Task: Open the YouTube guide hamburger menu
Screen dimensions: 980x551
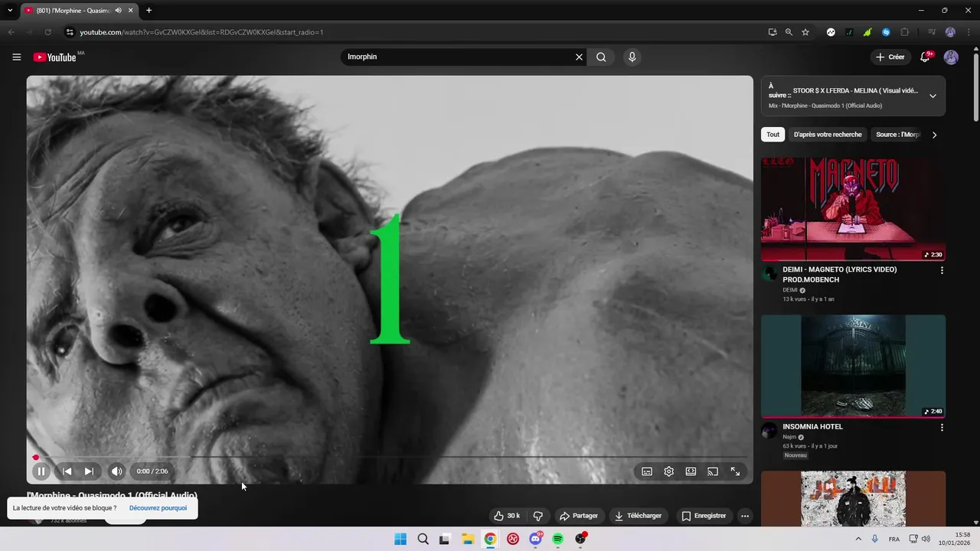Action: point(17,57)
